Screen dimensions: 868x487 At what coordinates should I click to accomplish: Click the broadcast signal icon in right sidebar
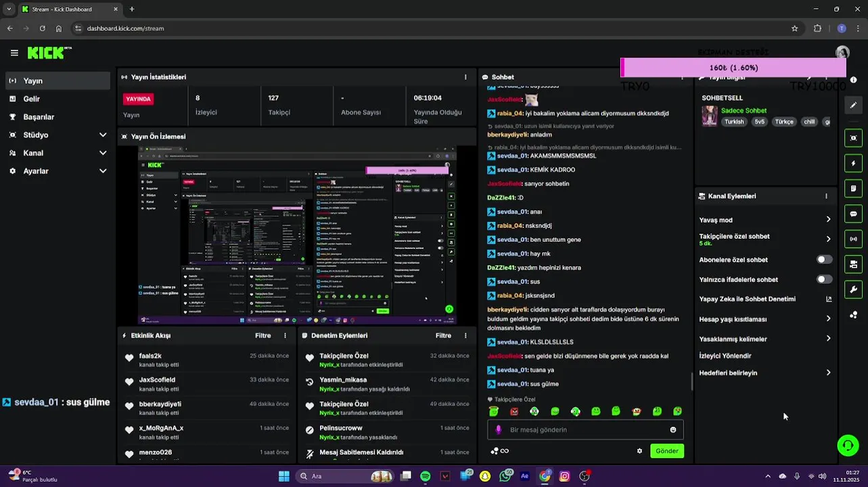click(x=853, y=239)
